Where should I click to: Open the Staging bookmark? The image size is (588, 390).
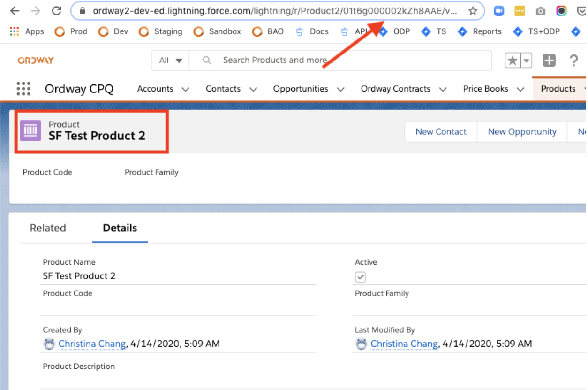[x=160, y=31]
